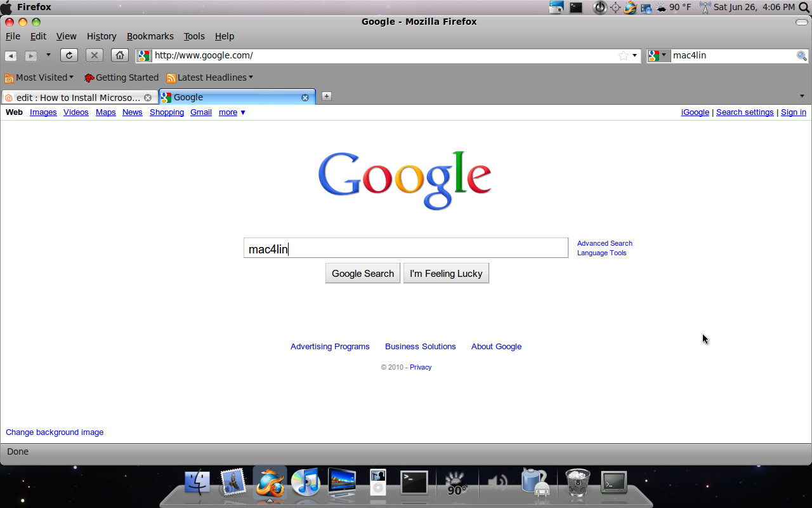Open the back/forward history dropdown arrow
812x508 pixels.
pos(48,55)
